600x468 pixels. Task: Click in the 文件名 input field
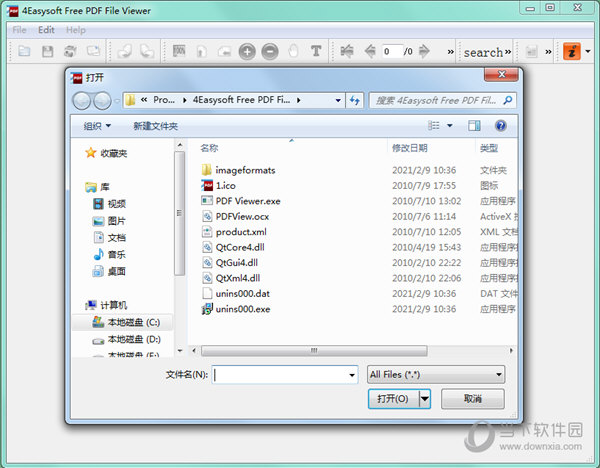pyautogui.click(x=279, y=375)
